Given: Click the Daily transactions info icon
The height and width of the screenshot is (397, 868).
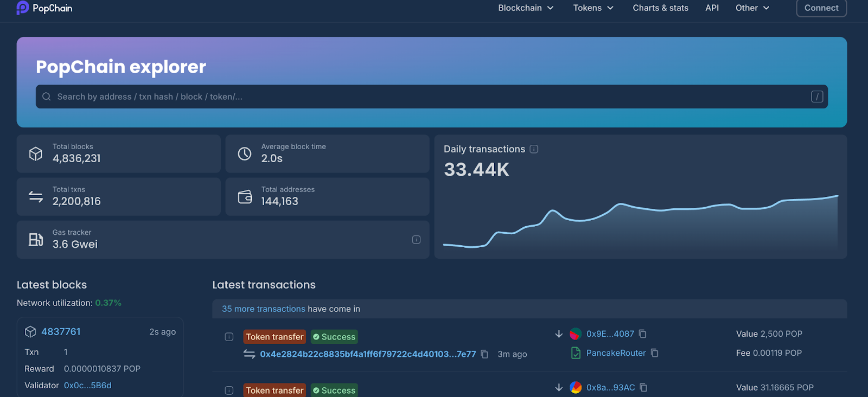Looking at the screenshot, I should tap(534, 149).
